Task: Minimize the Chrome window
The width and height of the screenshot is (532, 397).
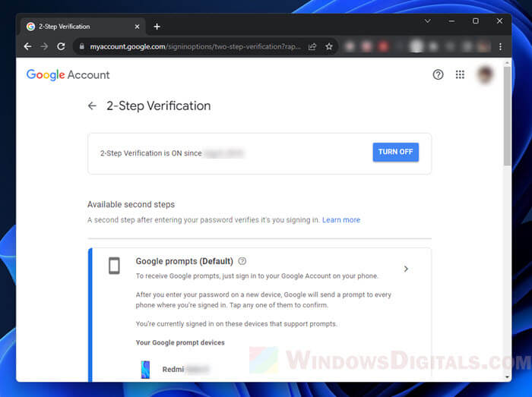Action: click(451, 21)
